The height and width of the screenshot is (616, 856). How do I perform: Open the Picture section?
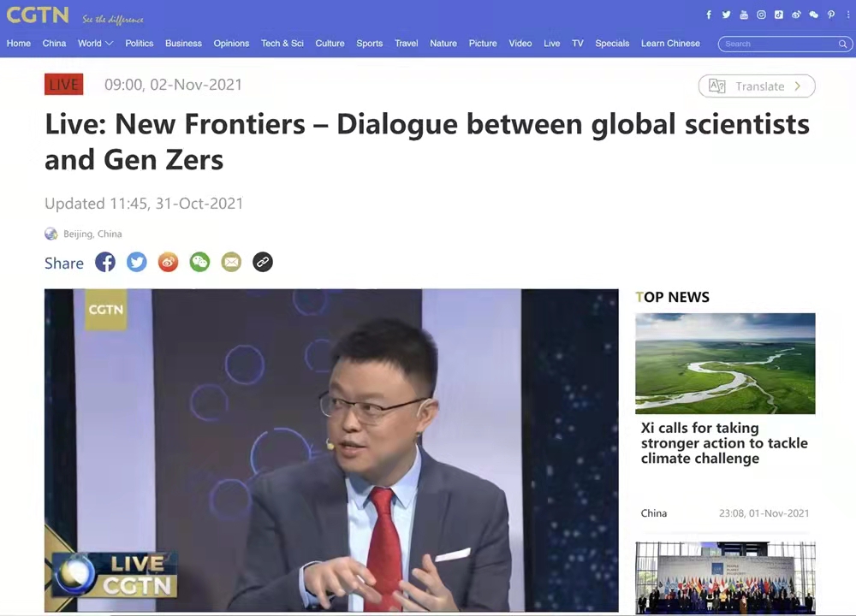[x=483, y=44]
